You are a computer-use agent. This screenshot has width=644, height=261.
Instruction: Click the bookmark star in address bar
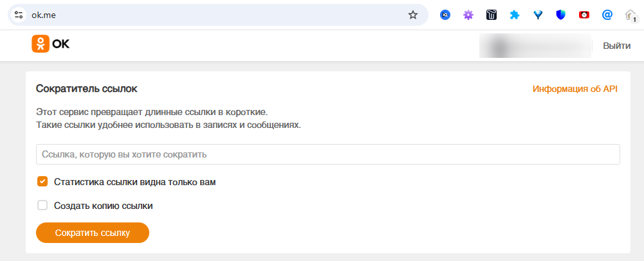pos(413,15)
